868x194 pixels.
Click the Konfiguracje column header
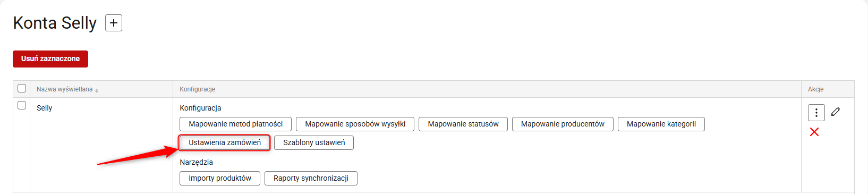197,89
